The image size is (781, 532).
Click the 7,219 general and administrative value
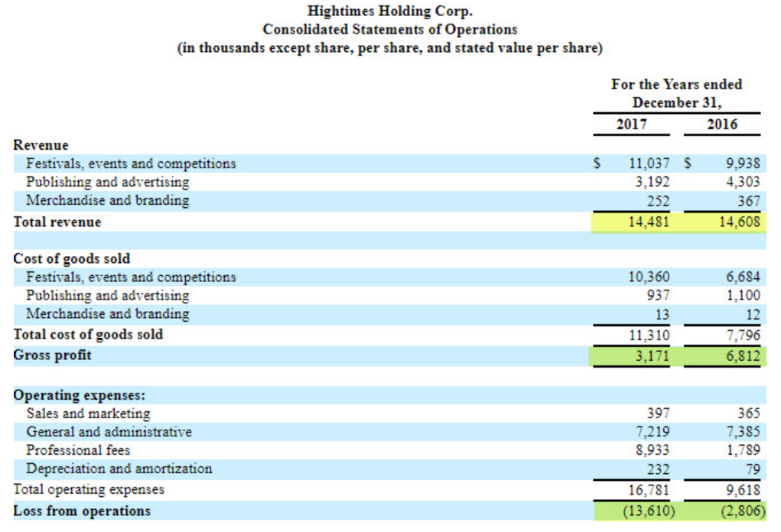(x=652, y=431)
